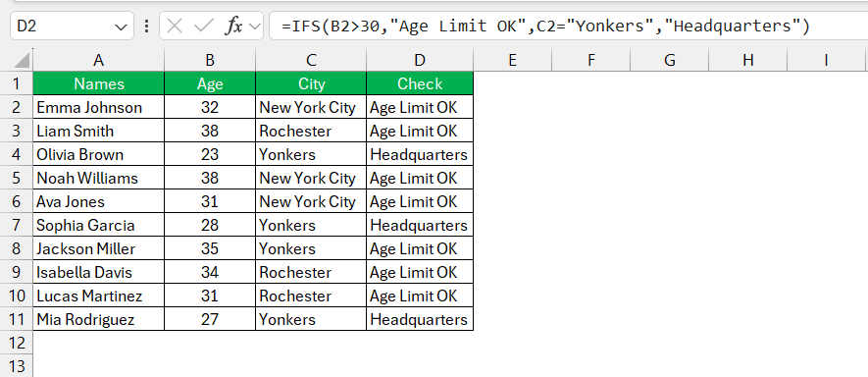Image resolution: width=868 pixels, height=377 pixels.
Task: Click the formula bar with the IFS formula
Action: click(568, 27)
